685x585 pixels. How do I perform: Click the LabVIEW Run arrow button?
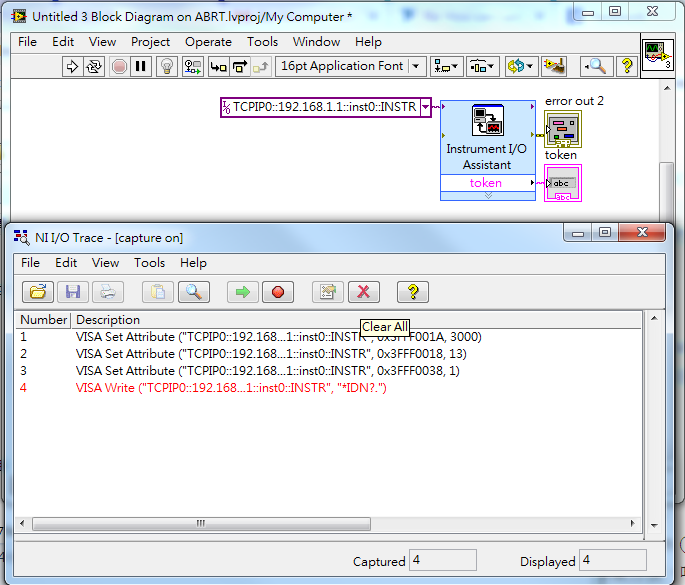click(72, 66)
